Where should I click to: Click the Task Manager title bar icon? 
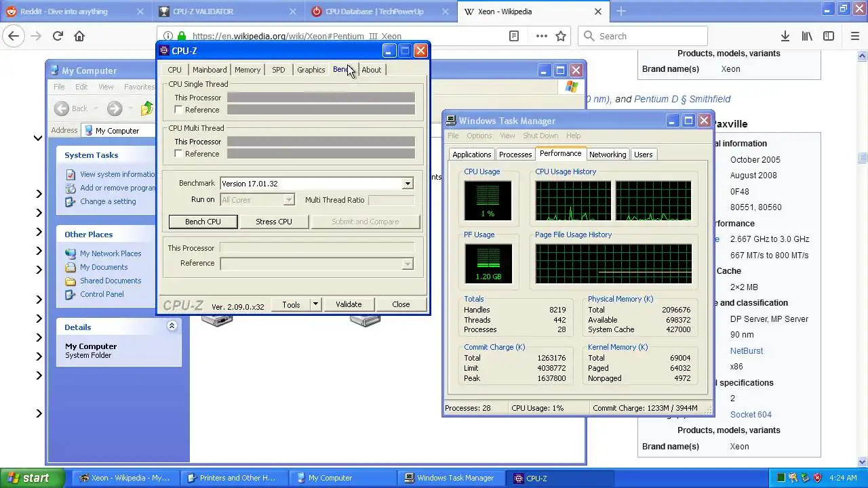point(451,121)
